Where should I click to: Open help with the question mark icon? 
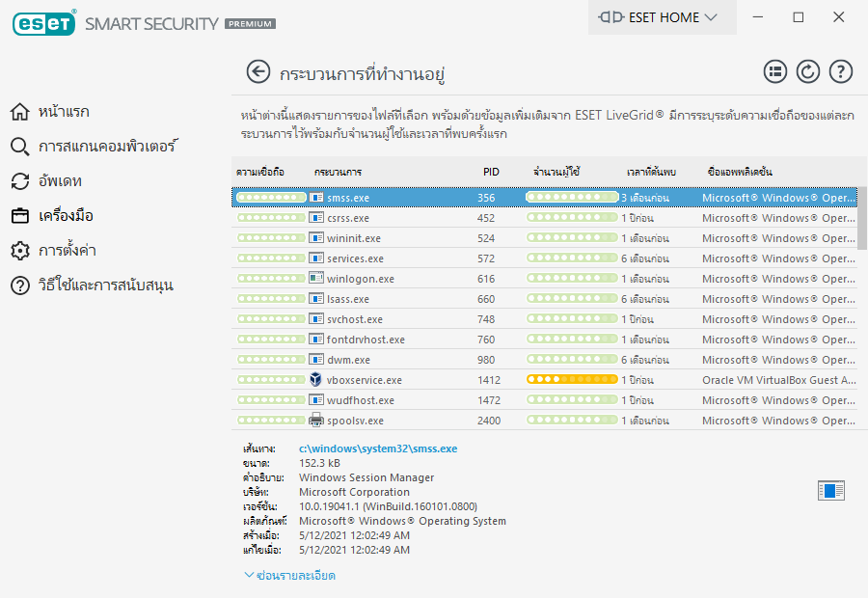840,72
